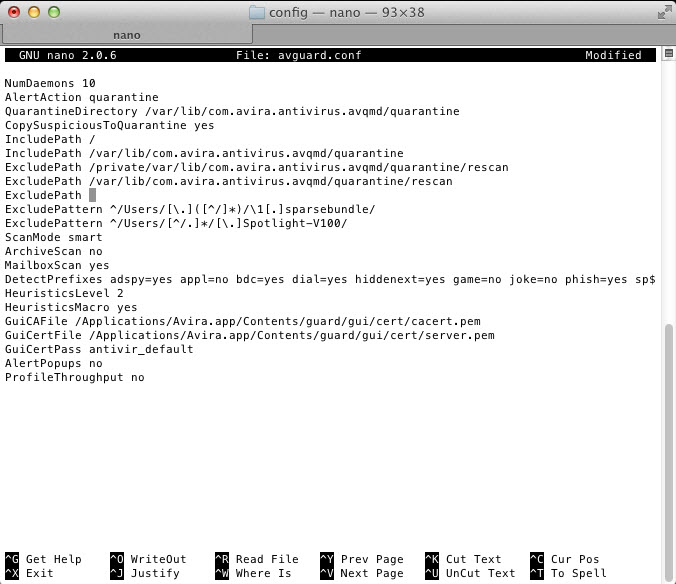Click ^U UnCut Text shortcut
The height and width of the screenshot is (584, 676).
click(470, 573)
